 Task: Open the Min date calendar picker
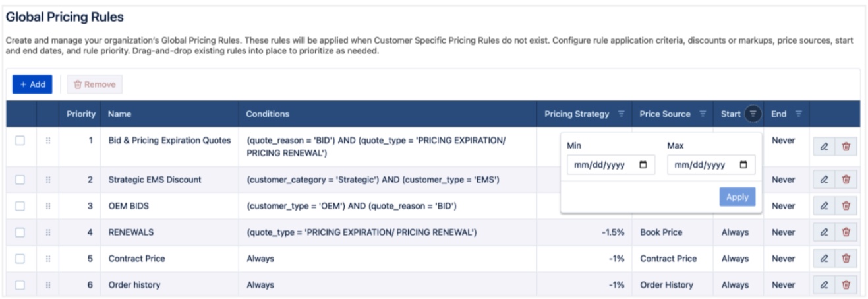643,165
